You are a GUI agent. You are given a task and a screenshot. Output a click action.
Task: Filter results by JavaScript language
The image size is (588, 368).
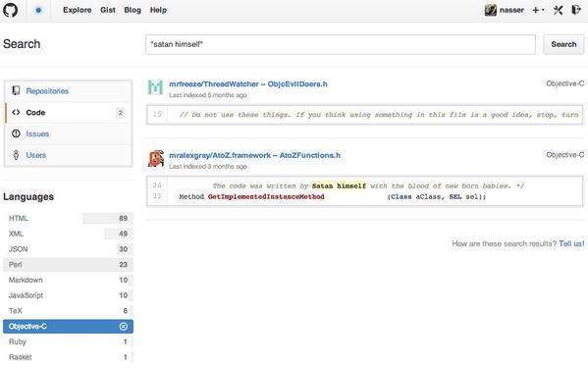[69, 295]
